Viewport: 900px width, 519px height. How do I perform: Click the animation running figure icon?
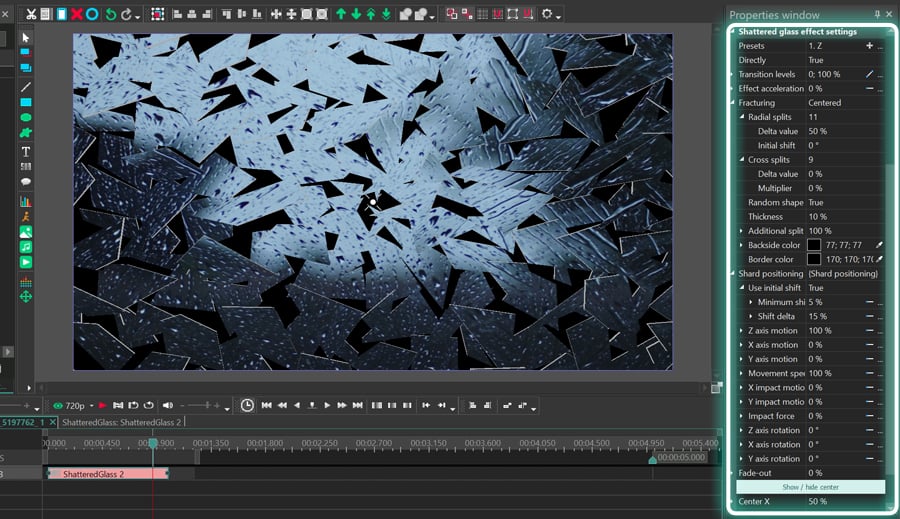[x=26, y=216]
